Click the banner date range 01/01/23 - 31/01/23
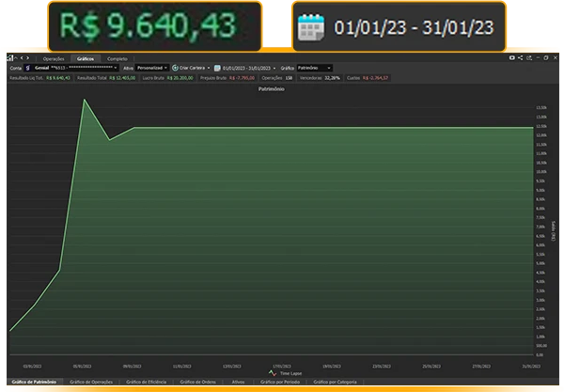The image size is (564, 392). 414,27
